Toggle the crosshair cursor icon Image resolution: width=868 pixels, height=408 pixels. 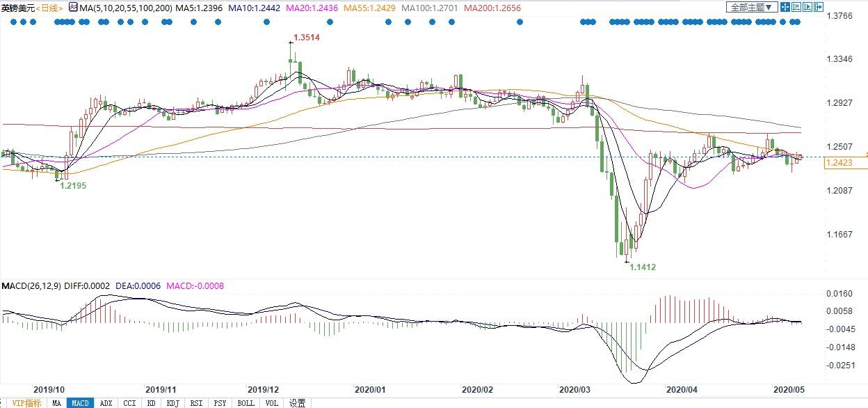pos(785,7)
